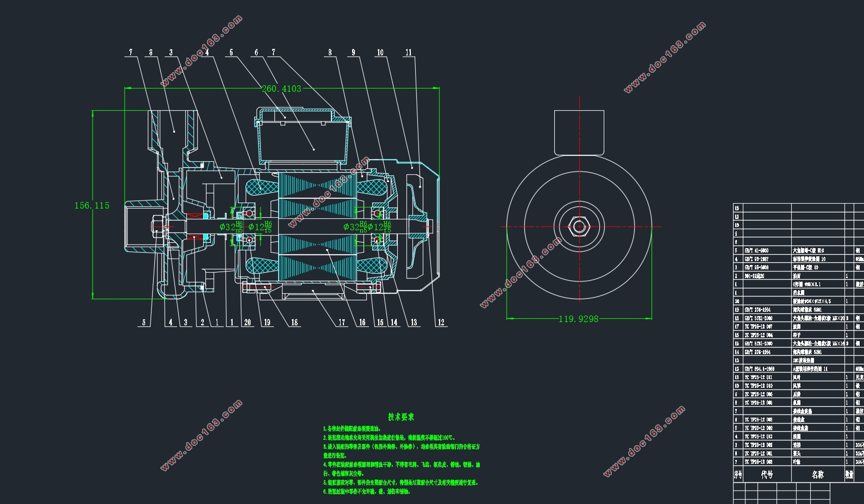The width and height of the screenshot is (864, 504).
Task: Click part balloon number 6
Action: pos(256,53)
